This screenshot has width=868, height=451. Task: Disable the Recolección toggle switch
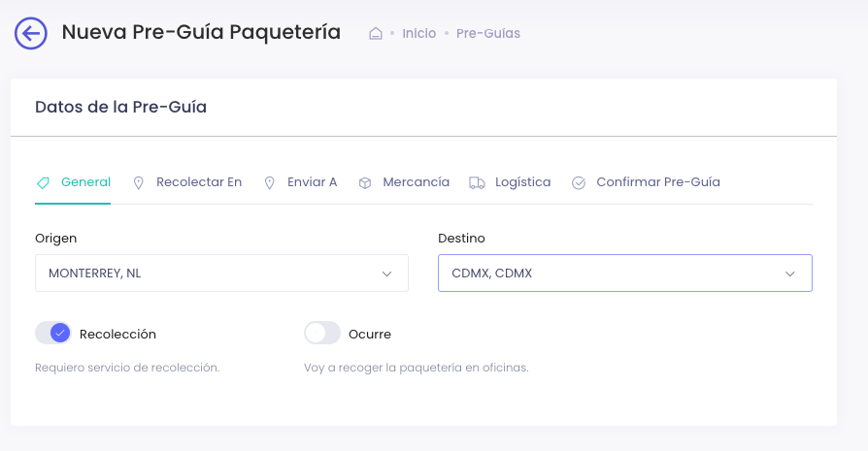[x=53, y=334]
